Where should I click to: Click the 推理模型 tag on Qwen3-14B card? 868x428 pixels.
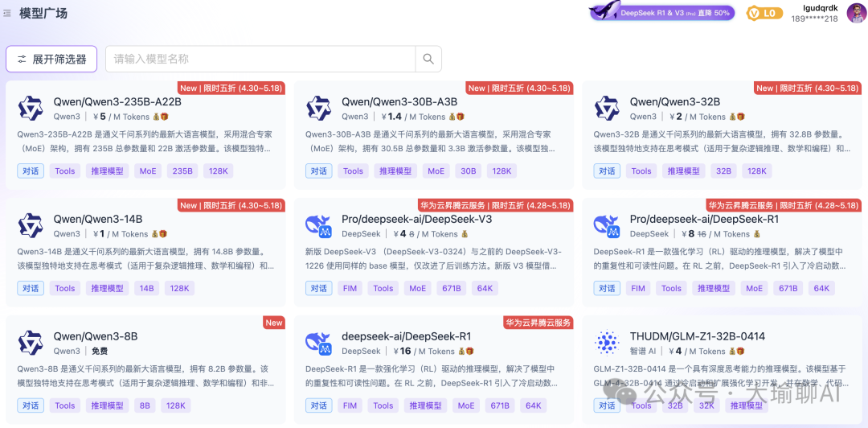(108, 288)
